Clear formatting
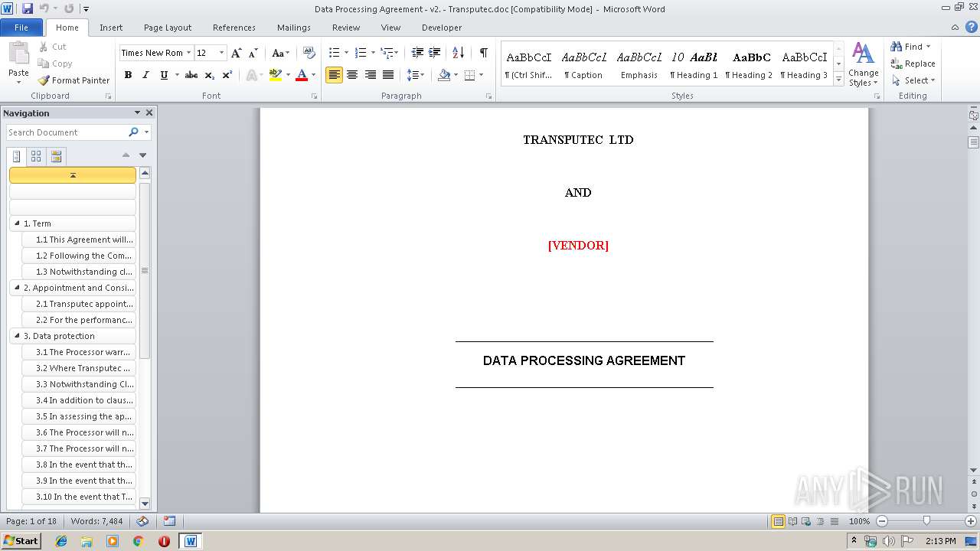 [309, 53]
